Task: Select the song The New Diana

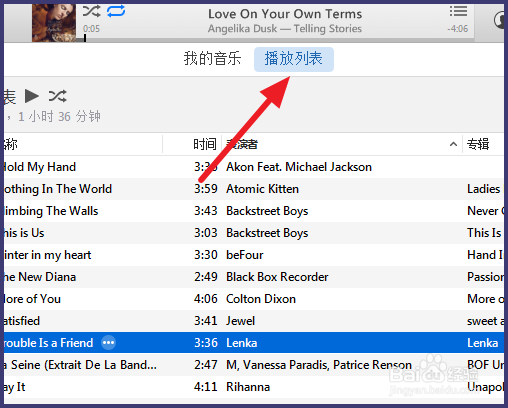Action: pos(39,277)
